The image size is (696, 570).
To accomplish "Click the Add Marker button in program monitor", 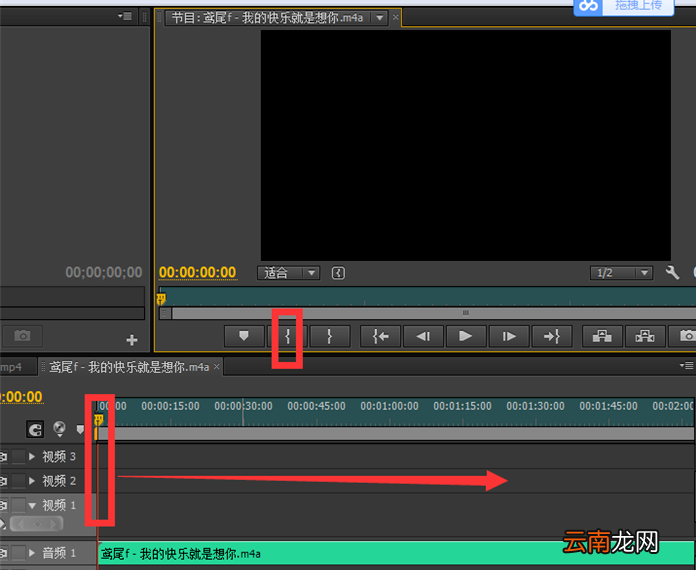I will (x=244, y=336).
